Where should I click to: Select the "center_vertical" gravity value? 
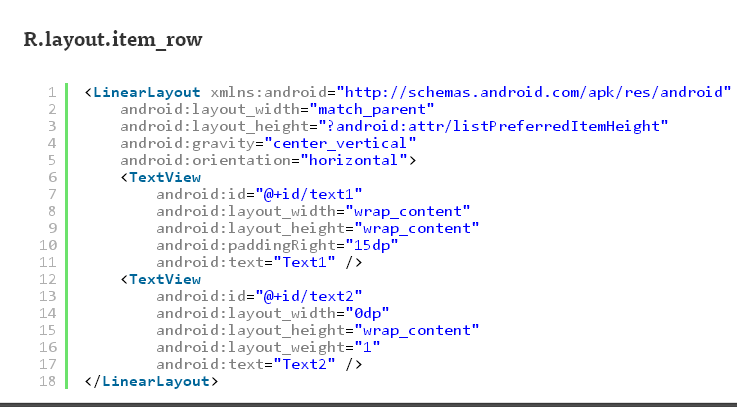340,143
